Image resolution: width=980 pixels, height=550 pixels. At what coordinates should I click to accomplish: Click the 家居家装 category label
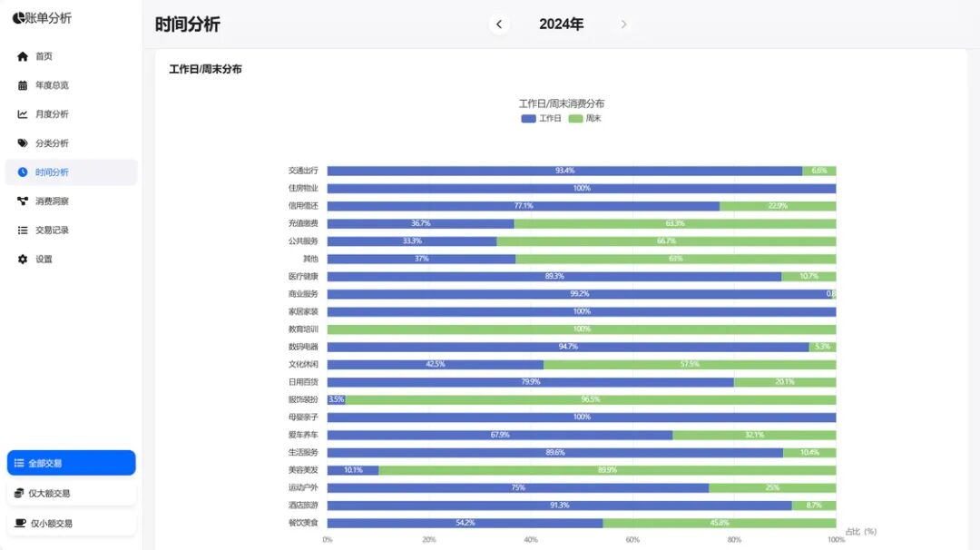(x=303, y=311)
